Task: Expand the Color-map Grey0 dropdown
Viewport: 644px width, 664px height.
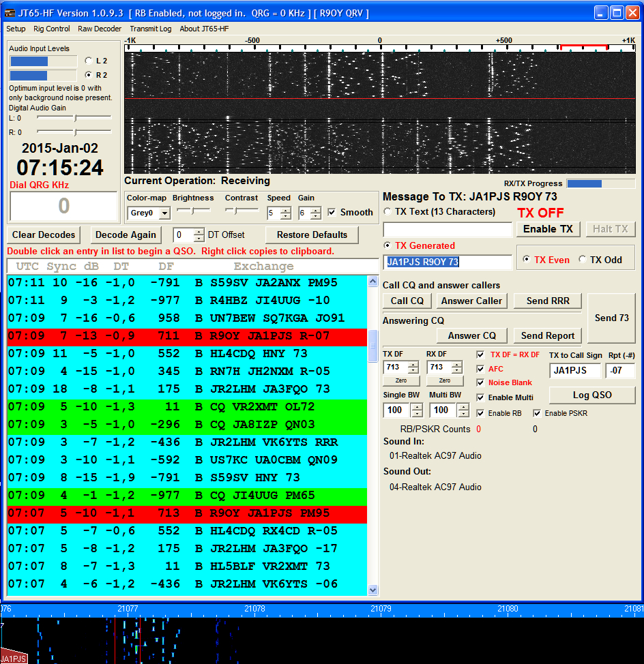Action: 164,213
